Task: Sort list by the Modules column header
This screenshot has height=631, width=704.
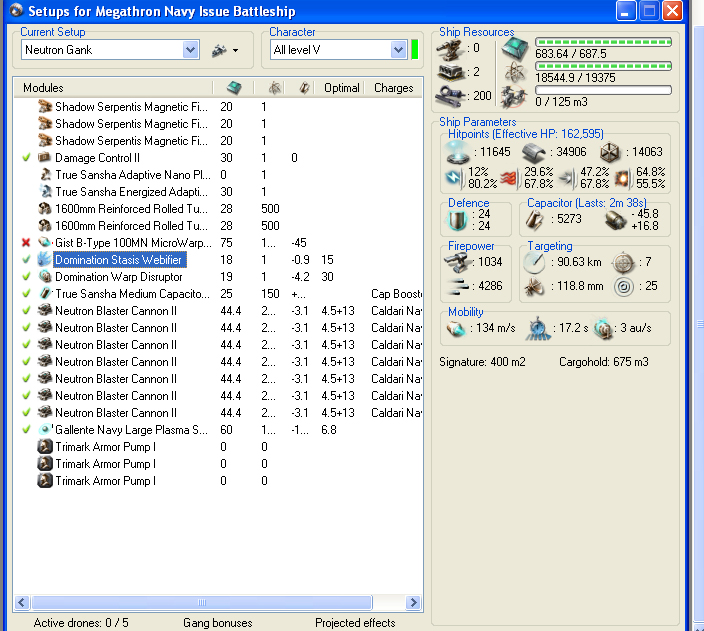Action: point(112,88)
